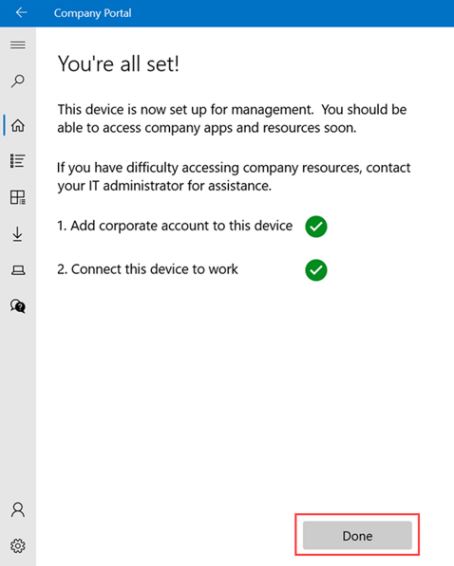Show downloads and updates icon
Image resolution: width=454 pixels, height=566 pixels.
click(x=18, y=234)
